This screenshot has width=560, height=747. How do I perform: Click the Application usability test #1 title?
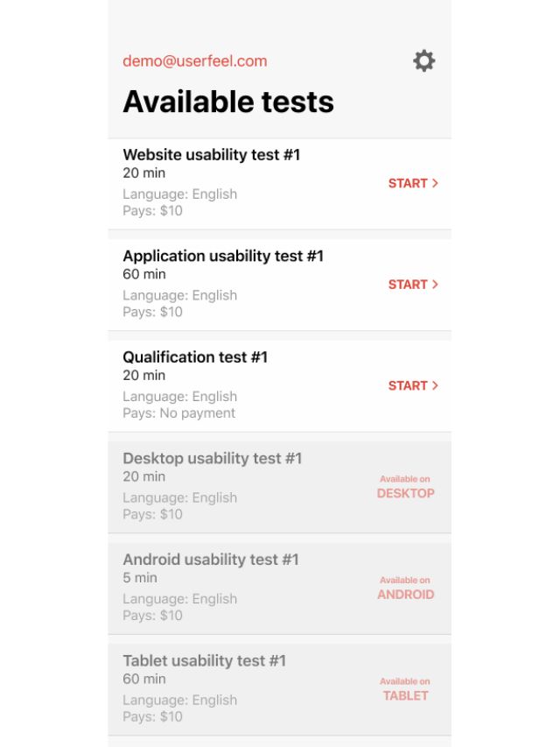[x=223, y=257]
